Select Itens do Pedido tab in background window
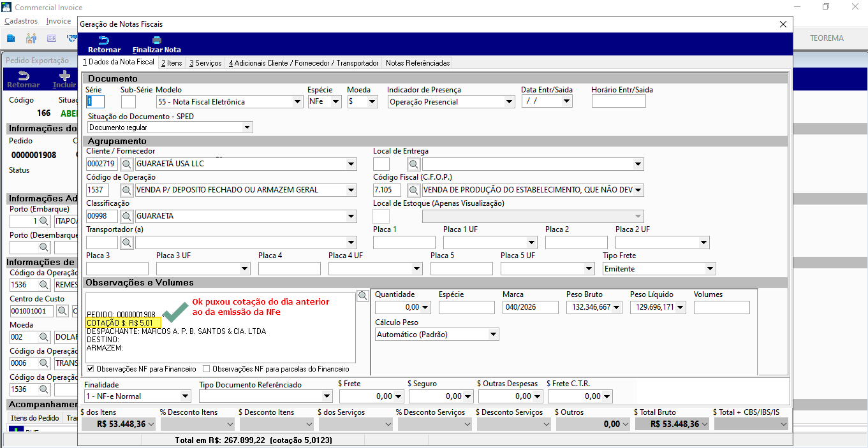The width and height of the screenshot is (868, 448). click(x=34, y=418)
